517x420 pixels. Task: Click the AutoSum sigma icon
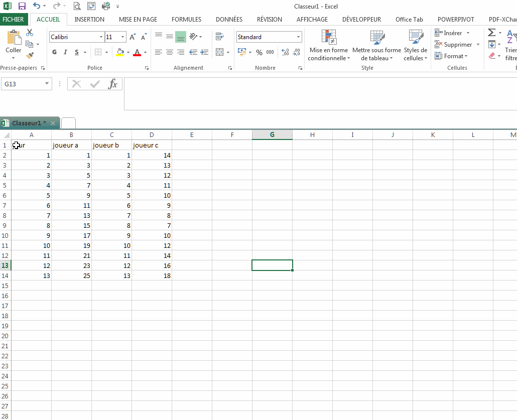click(491, 33)
